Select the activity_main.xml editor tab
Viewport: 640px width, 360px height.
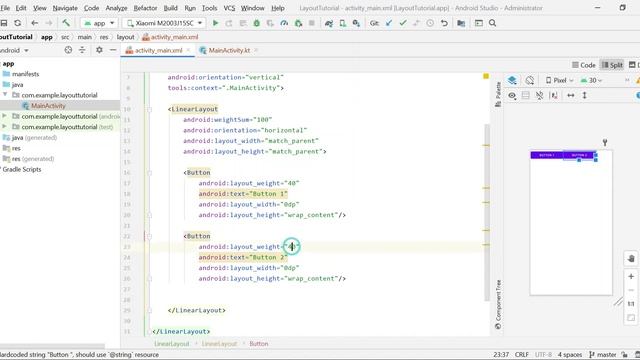coord(158,50)
